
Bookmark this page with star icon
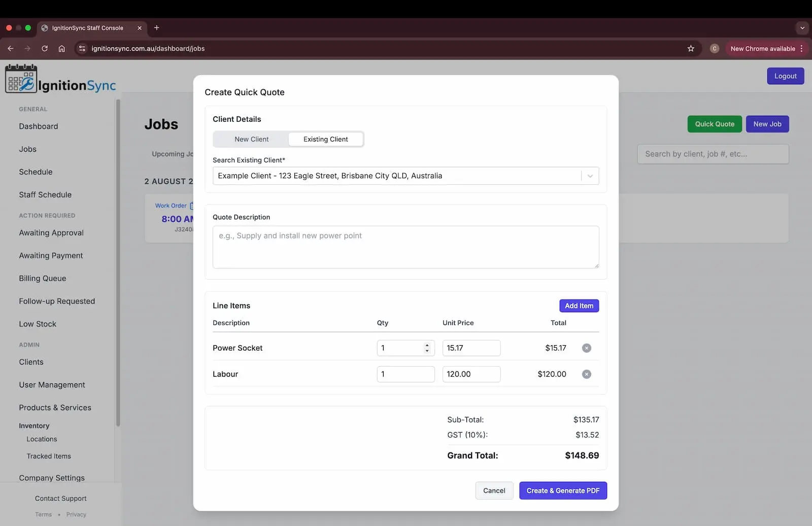click(690, 49)
